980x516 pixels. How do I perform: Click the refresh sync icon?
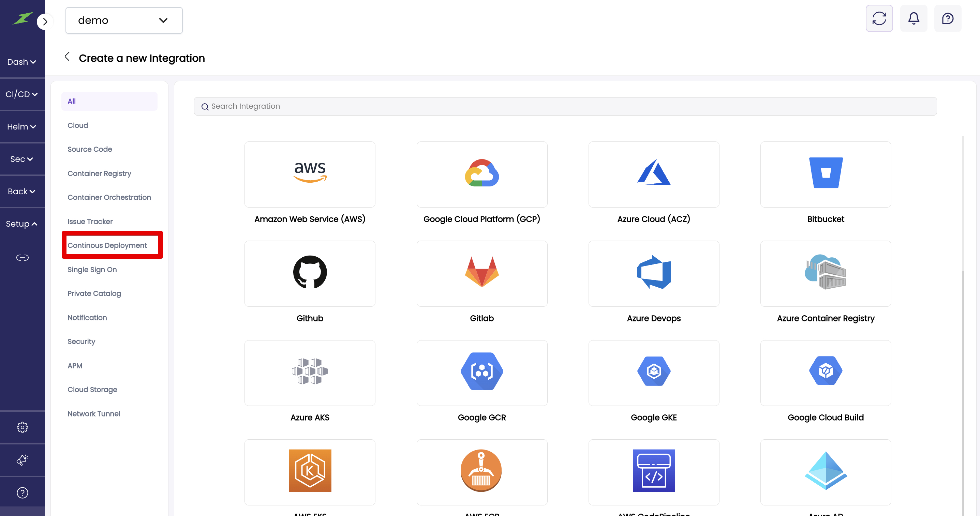879,18
